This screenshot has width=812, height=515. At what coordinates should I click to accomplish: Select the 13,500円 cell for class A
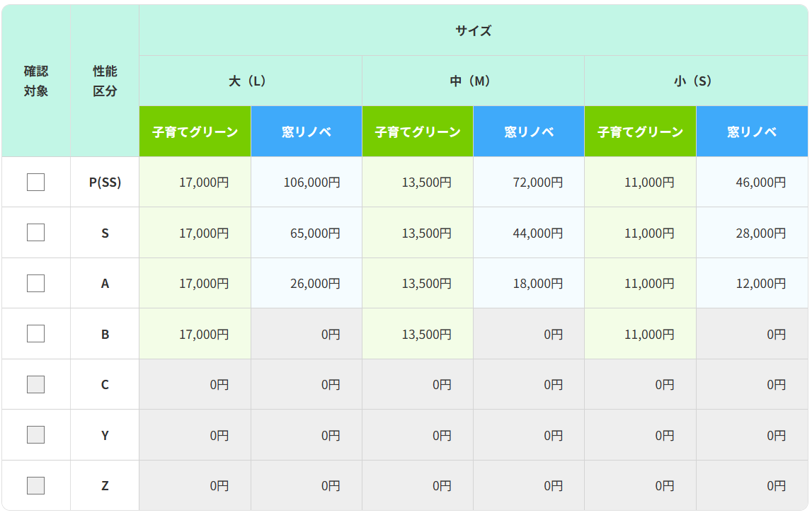pyautogui.click(x=418, y=282)
